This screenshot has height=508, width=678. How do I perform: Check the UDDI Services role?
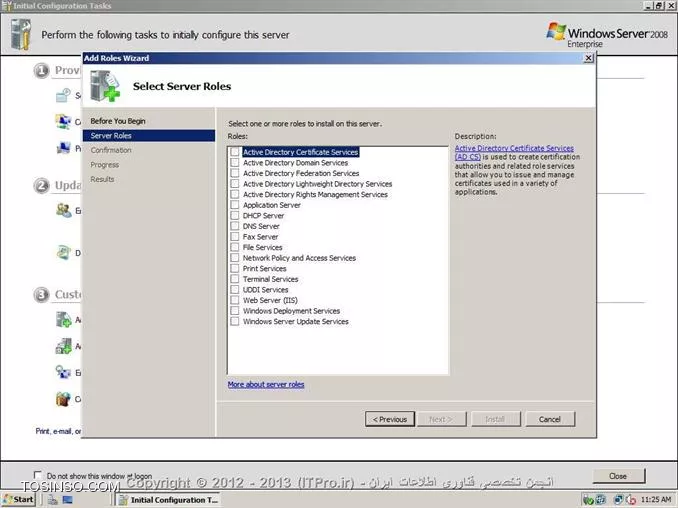click(234, 290)
